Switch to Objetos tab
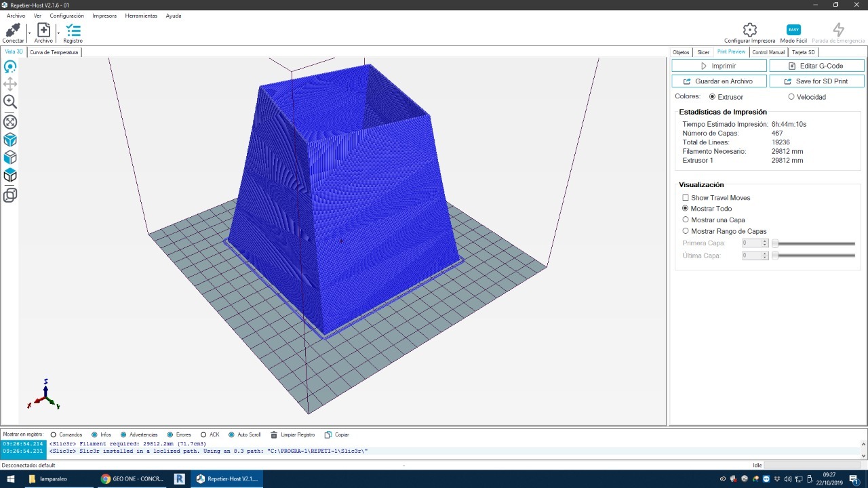Viewport: 868px width, 488px height. [x=681, y=52]
